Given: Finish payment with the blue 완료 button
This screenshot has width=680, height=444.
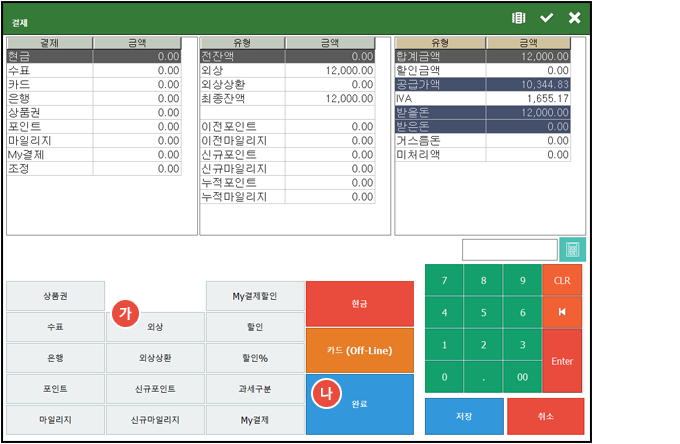Looking at the screenshot, I should [x=360, y=404].
